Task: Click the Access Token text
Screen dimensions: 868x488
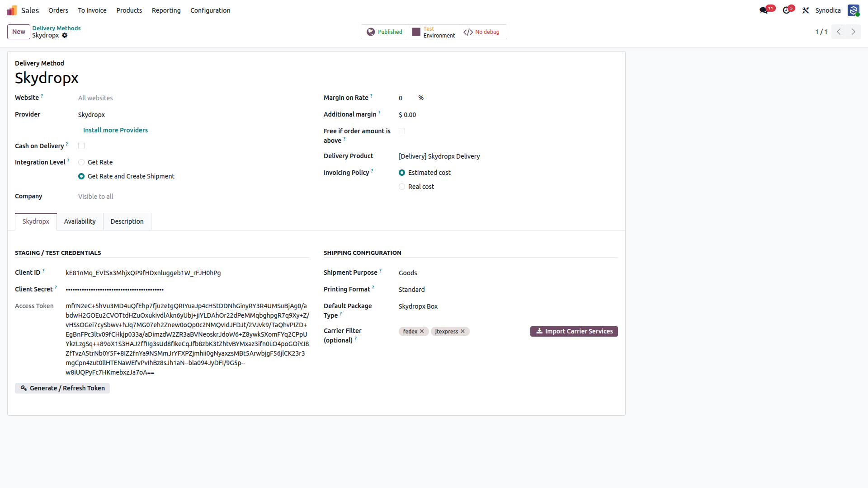Action: (187, 339)
